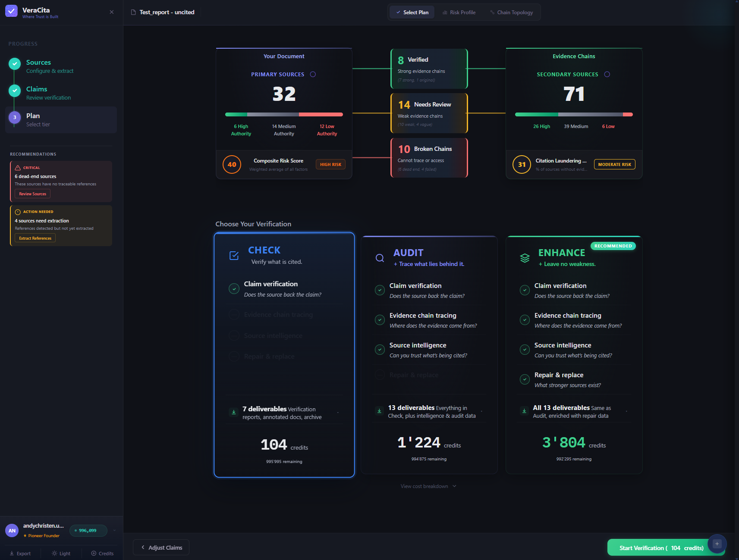Viewport: 739px width, 560px height.
Task: Click CHECK plan 7 deliverables download icon
Action: [x=233, y=412]
